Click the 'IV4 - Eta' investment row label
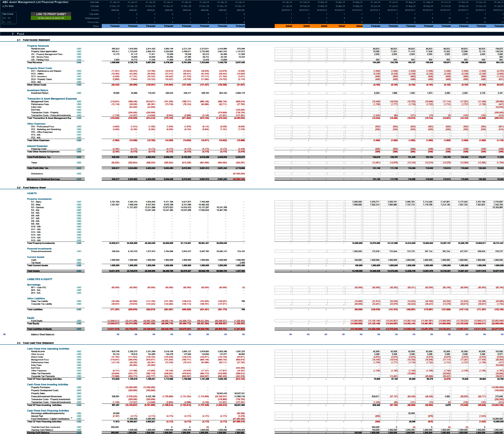 [35, 210]
